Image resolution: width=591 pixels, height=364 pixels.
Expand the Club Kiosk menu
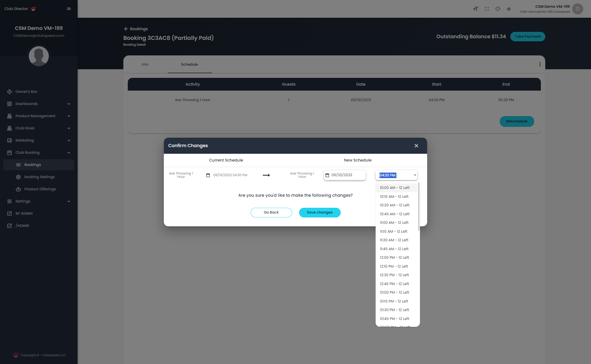tap(39, 128)
